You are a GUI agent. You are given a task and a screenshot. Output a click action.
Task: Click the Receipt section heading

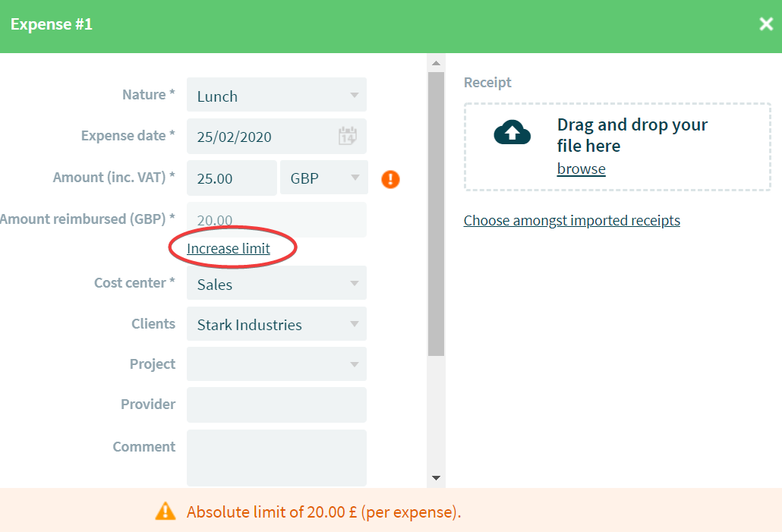pos(487,82)
